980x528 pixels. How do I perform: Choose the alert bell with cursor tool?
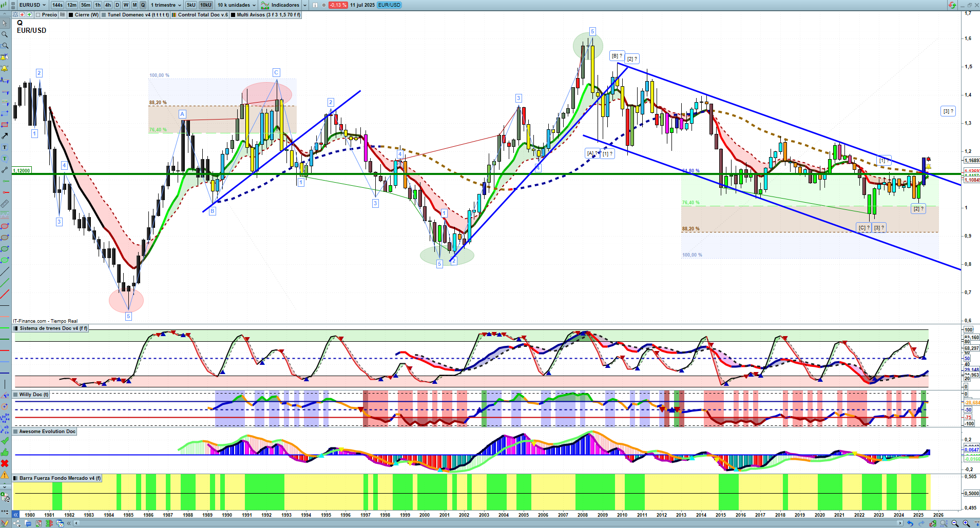point(5,57)
